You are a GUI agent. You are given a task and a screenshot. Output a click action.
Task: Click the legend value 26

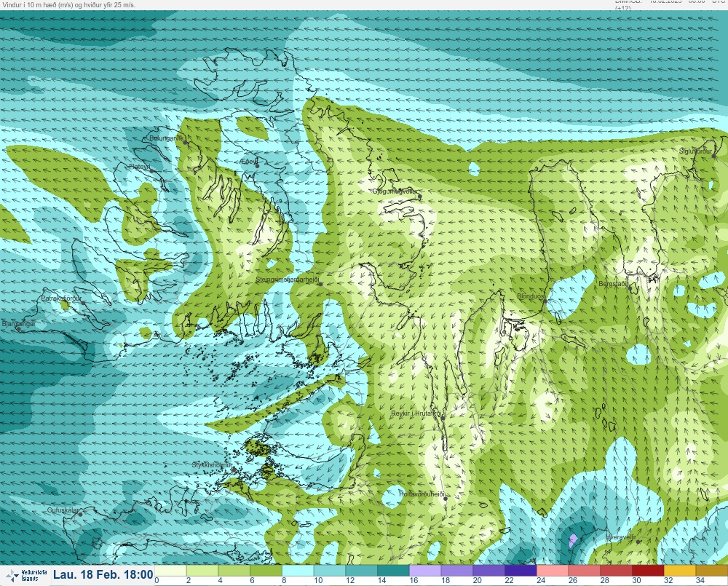click(x=573, y=580)
